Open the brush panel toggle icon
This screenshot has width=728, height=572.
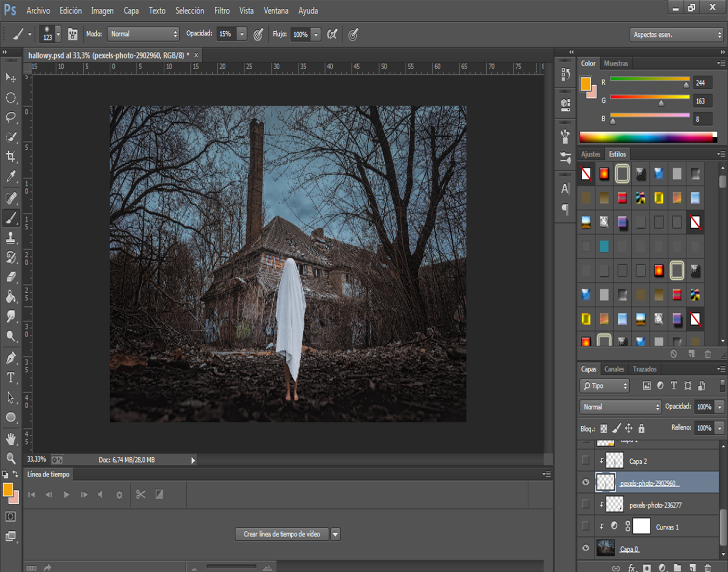pyautogui.click(x=73, y=34)
